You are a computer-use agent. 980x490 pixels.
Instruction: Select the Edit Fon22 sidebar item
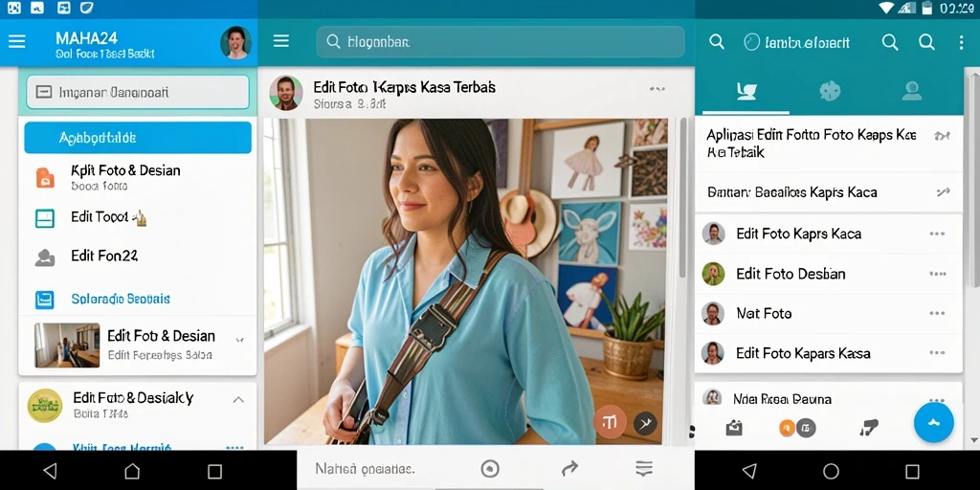pyautogui.click(x=138, y=256)
